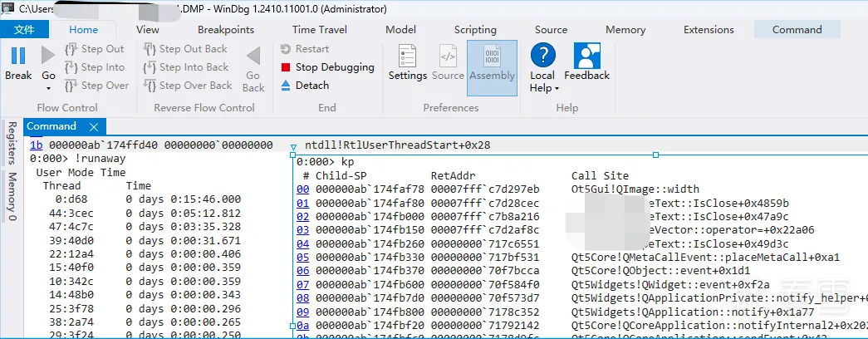The height and width of the screenshot is (339, 868).
Task: Click the Go Back reverse icon
Action: [x=253, y=56]
